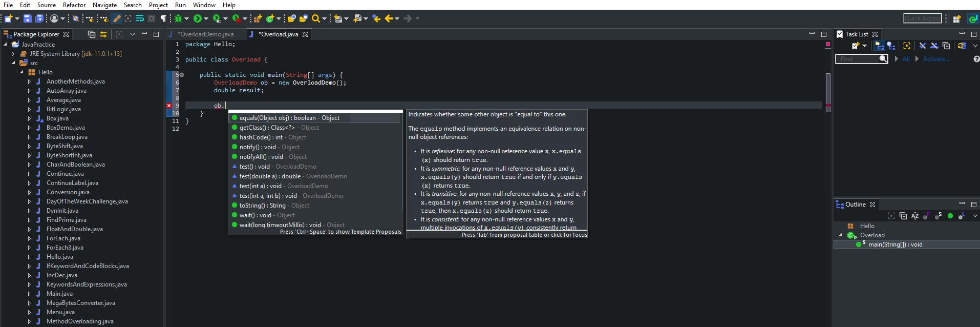Open the Project menu
This screenshot has height=327, width=980.
click(x=158, y=5)
